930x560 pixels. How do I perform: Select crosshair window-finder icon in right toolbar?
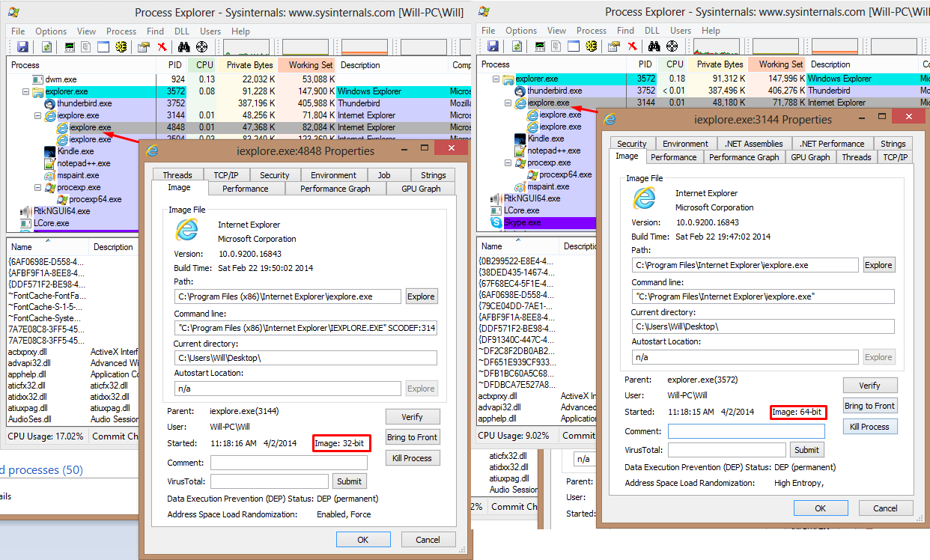672,46
